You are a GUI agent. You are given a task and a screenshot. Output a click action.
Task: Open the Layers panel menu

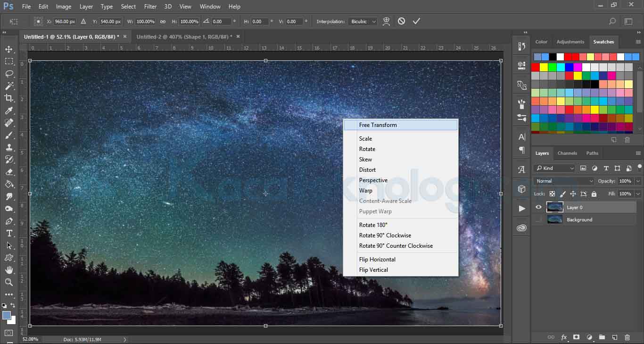[638, 153]
